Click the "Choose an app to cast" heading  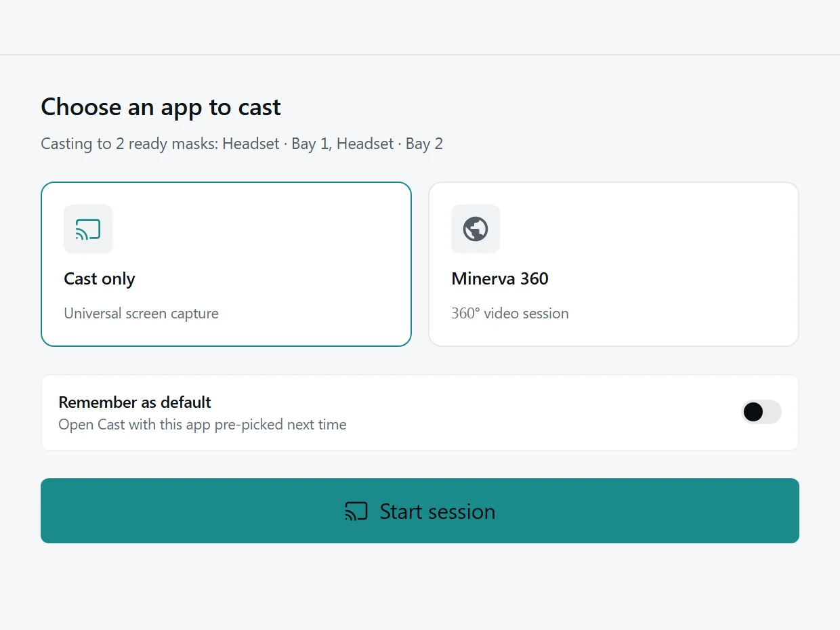coord(161,107)
